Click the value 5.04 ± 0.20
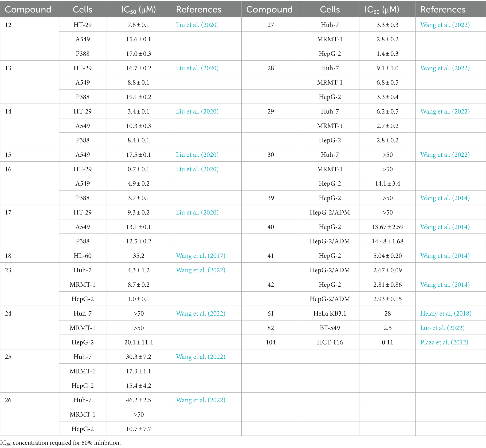This screenshot has width=486, height=448. click(388, 256)
